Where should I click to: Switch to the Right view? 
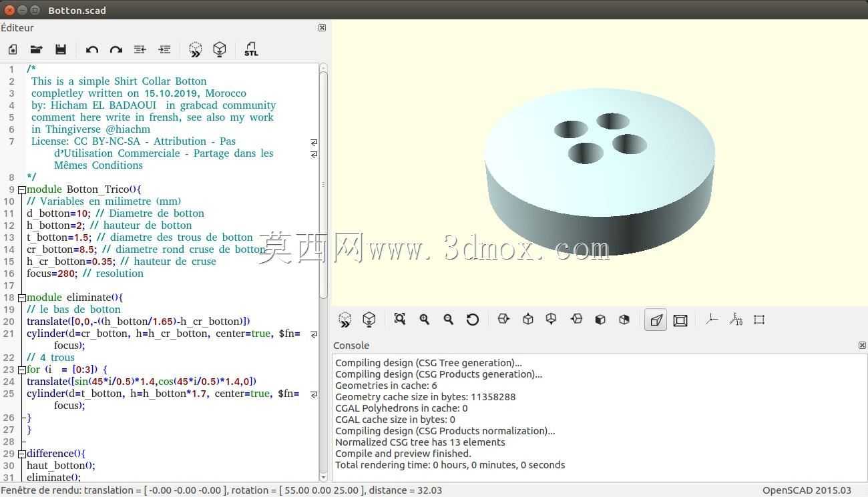(x=503, y=320)
